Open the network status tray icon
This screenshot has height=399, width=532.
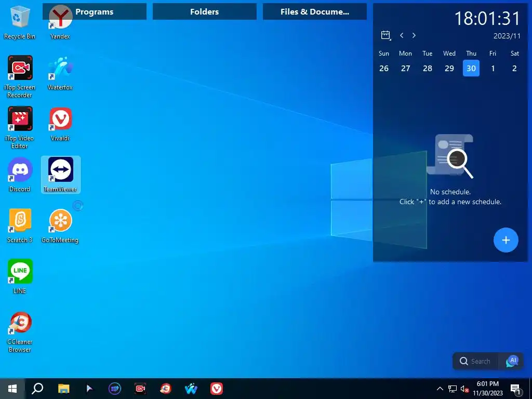pyautogui.click(x=453, y=389)
